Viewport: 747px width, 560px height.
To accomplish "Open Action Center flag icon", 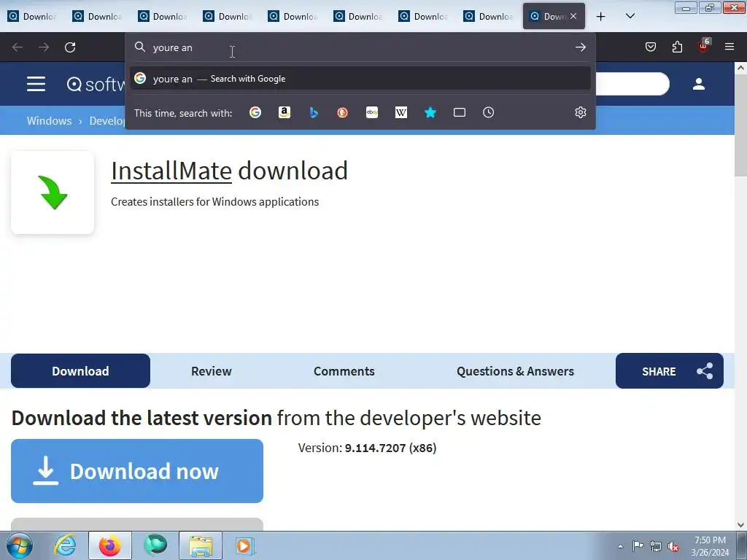I will [638, 545].
